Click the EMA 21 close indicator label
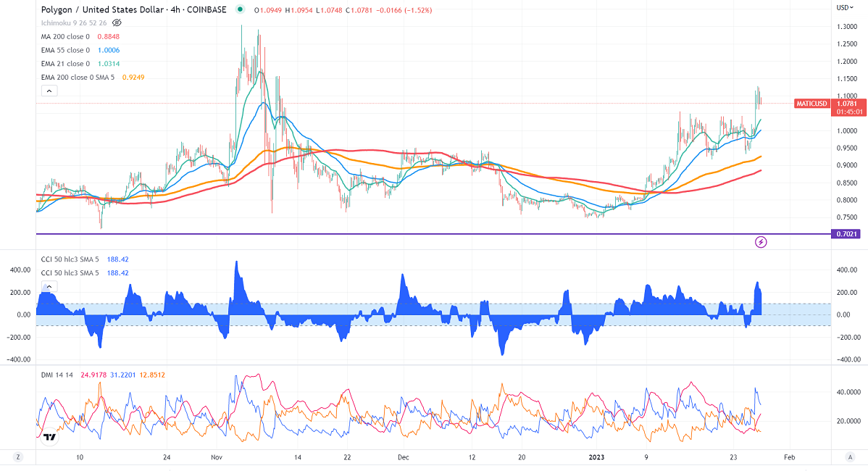868x471 pixels. (x=64, y=64)
